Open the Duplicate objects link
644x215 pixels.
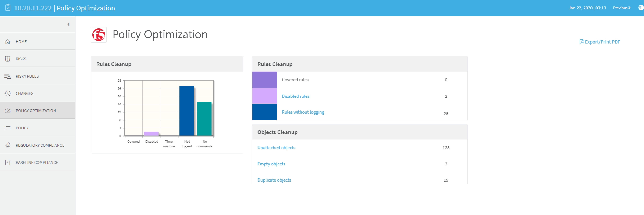274,180
